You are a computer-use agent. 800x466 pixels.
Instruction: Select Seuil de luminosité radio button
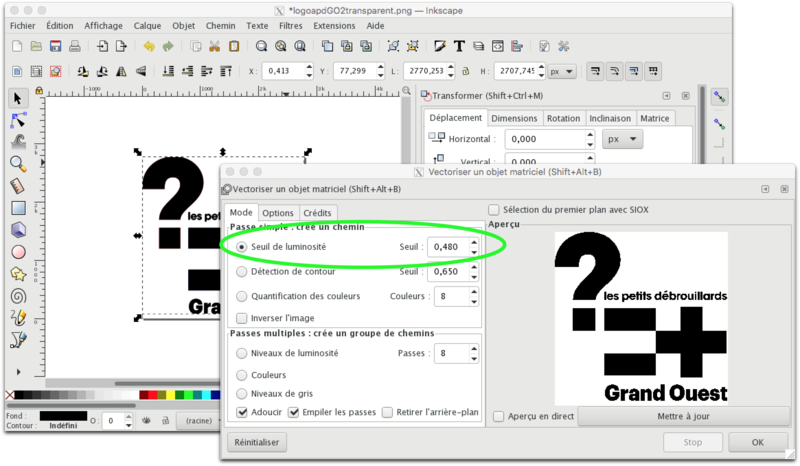tap(242, 247)
